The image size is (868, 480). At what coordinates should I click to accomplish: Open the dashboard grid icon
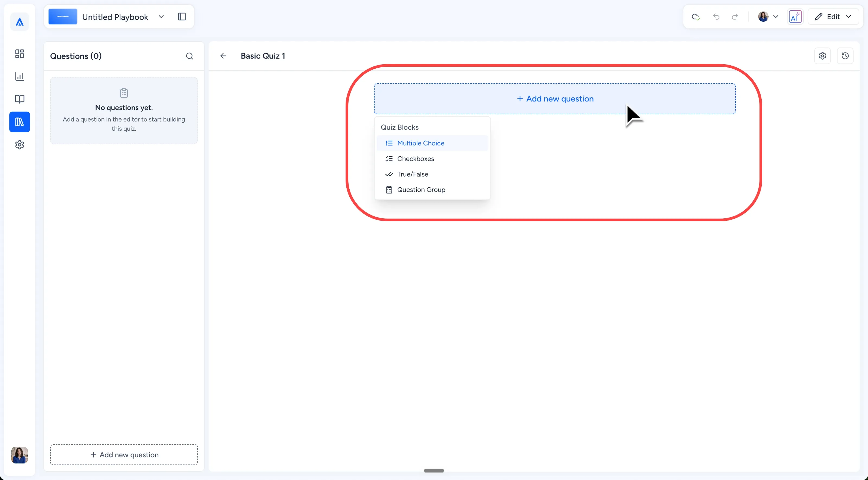20,54
